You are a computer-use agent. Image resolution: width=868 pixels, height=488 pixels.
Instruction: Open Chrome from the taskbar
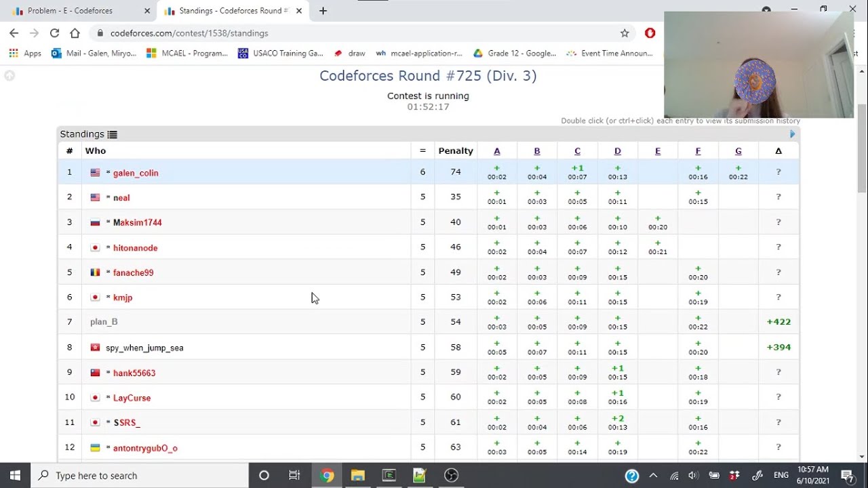pos(327,475)
